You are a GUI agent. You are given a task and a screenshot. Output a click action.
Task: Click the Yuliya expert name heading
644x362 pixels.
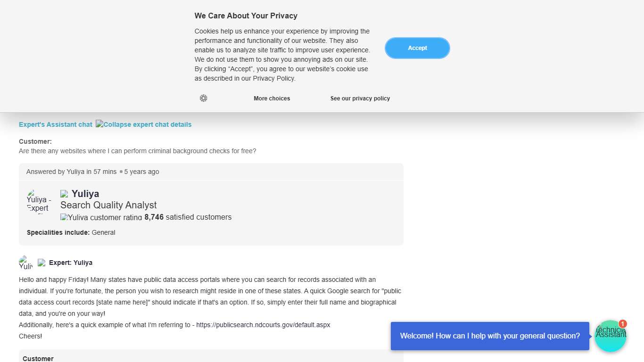tap(85, 194)
